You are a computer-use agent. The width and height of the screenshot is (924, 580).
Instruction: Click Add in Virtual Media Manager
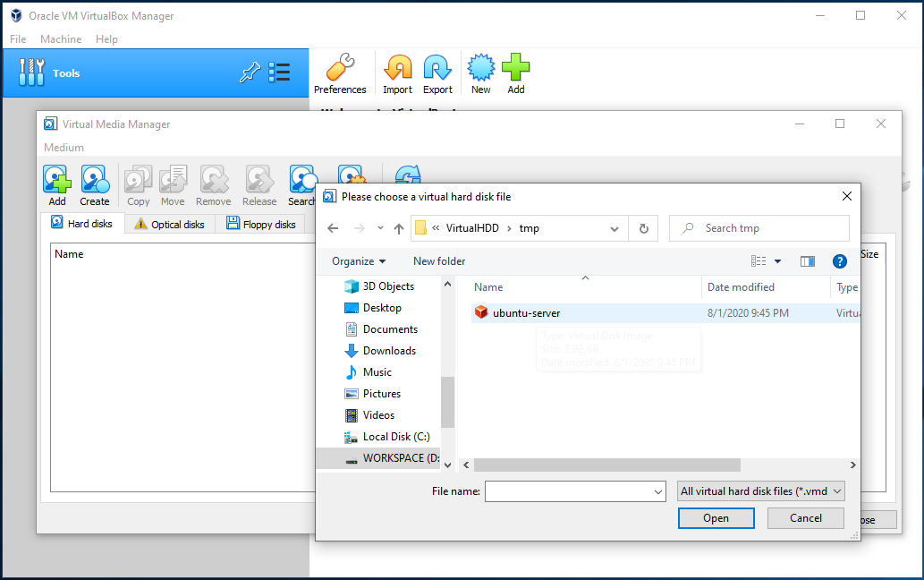(57, 185)
